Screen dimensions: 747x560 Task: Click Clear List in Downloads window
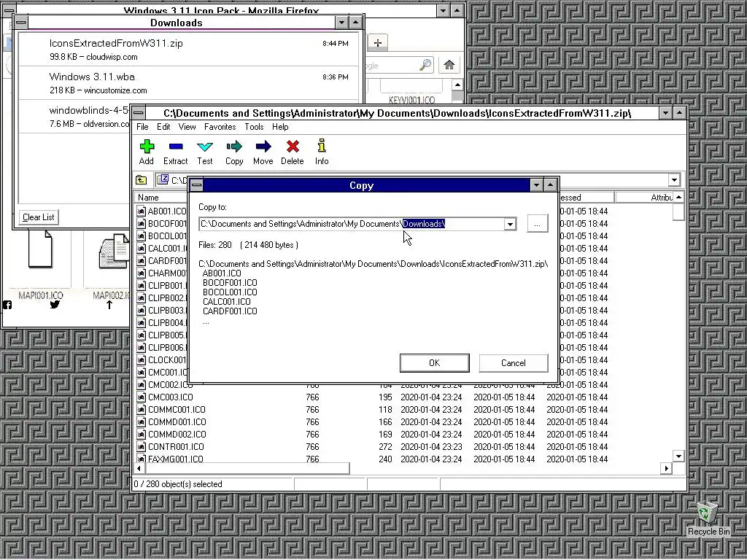click(39, 217)
